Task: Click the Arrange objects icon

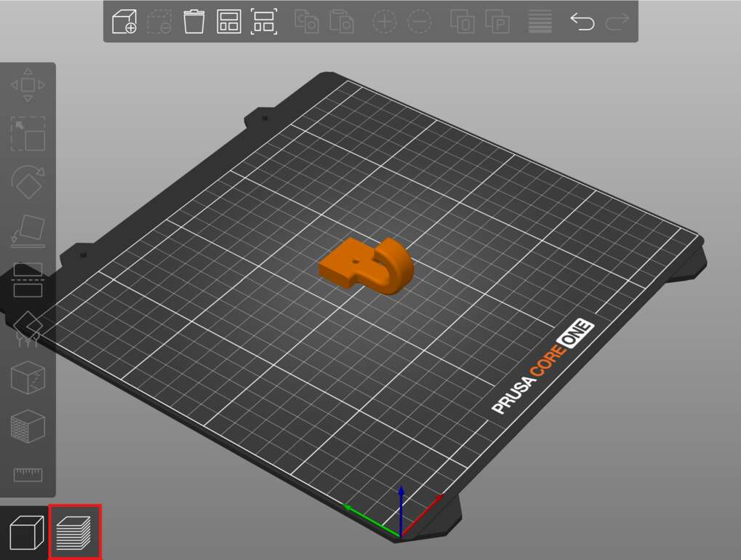Action: 229,22
